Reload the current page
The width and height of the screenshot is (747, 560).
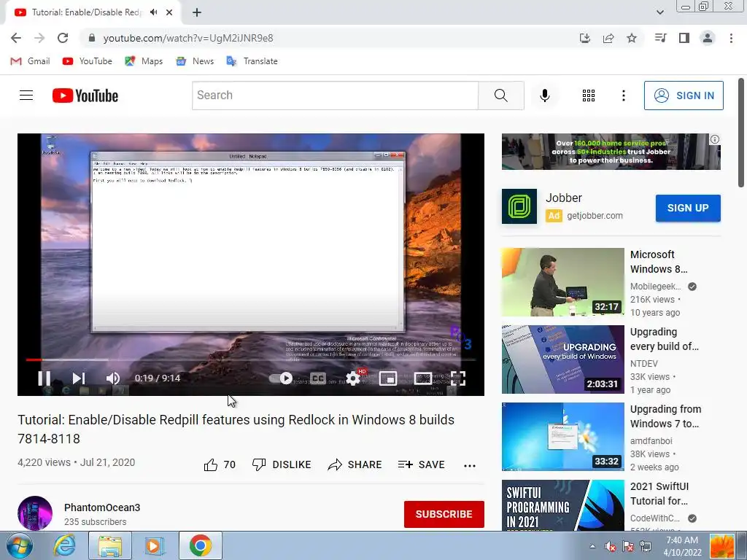pos(63,38)
